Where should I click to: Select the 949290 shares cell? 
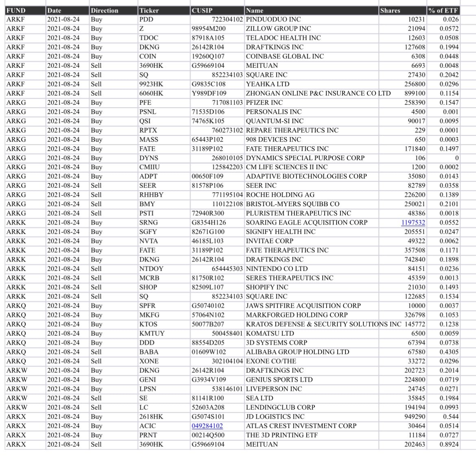[x=403, y=417]
